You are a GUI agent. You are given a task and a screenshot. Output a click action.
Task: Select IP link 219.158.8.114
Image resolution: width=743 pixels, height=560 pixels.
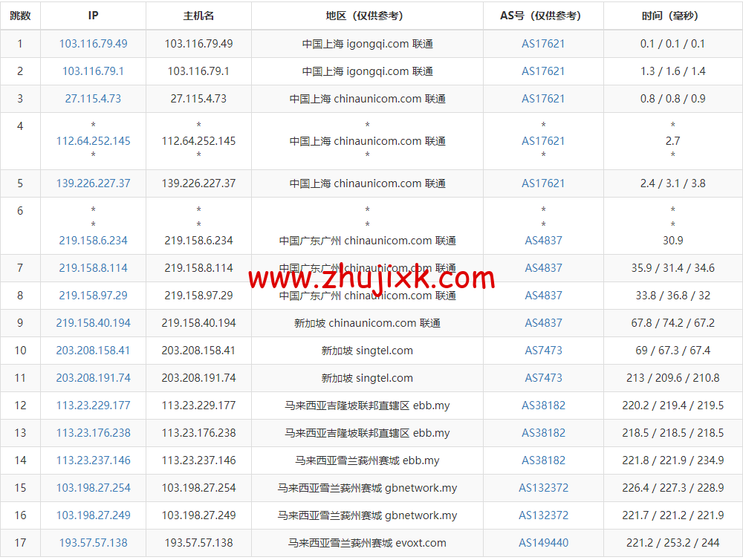(x=92, y=268)
